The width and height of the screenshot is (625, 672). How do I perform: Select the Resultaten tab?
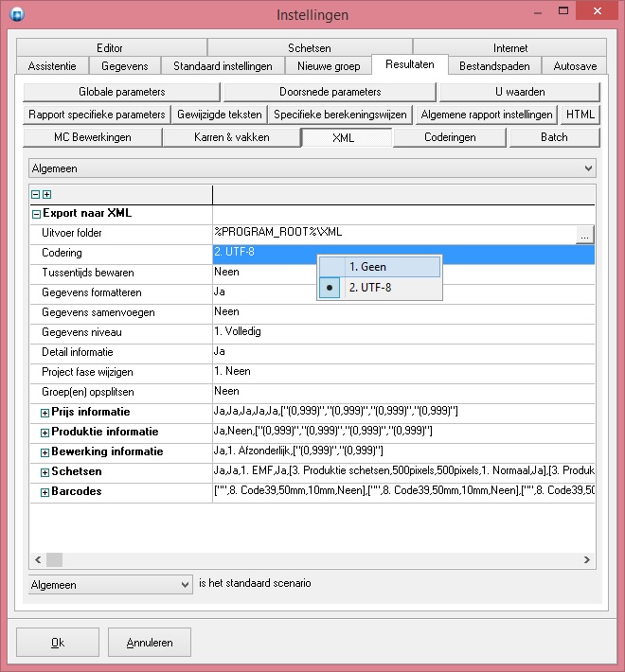click(410, 64)
